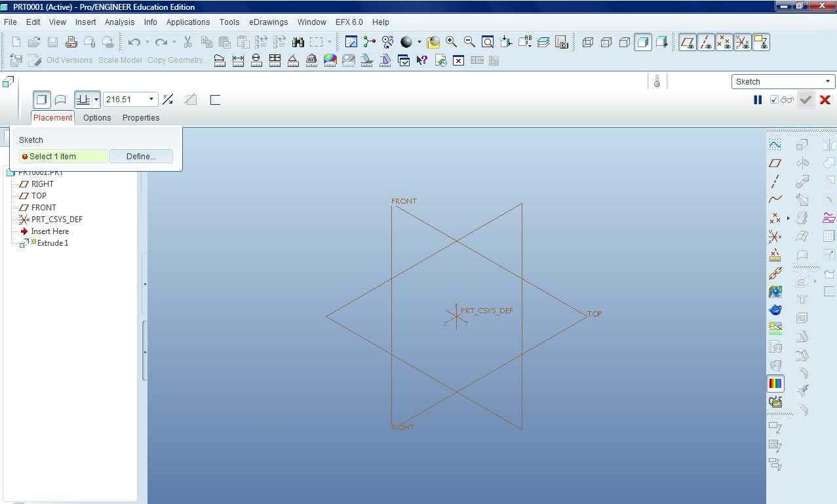The image size is (837, 504).
Task: Open the Layers icon
Action: click(x=543, y=42)
